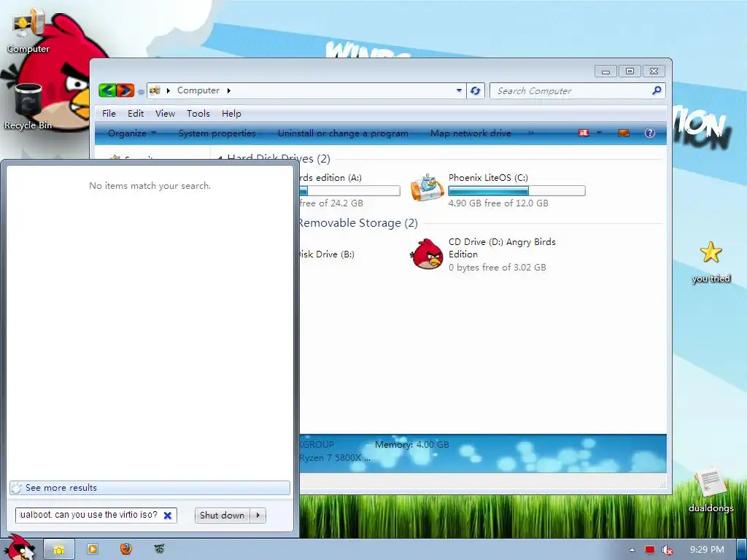This screenshot has height=560, width=747.
Task: Click the muted volume tray icon
Action: (x=667, y=550)
